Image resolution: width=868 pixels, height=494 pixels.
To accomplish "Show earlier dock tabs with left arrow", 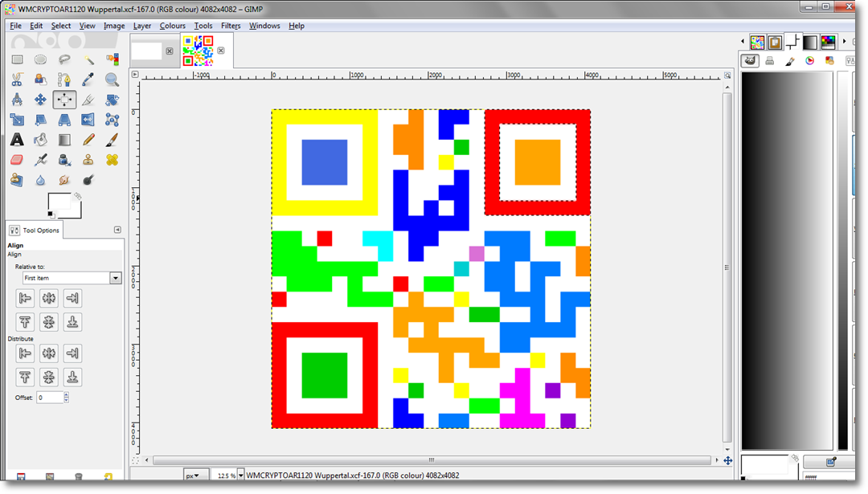I will tap(743, 42).
